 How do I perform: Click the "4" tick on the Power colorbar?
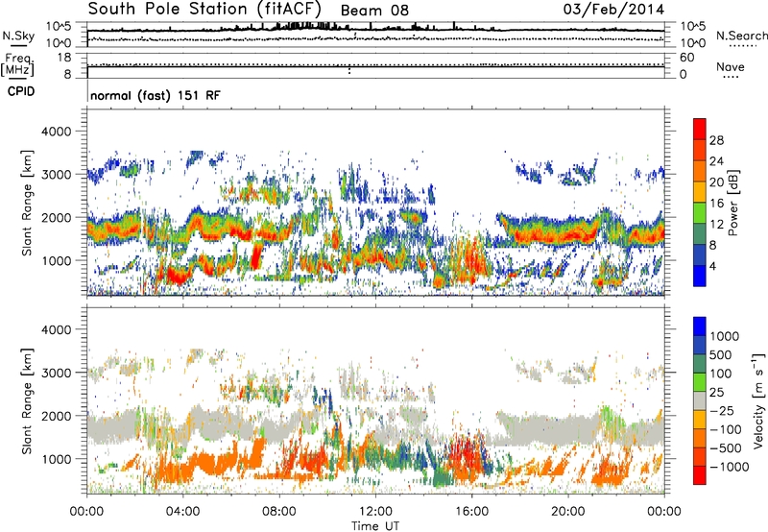click(x=713, y=266)
